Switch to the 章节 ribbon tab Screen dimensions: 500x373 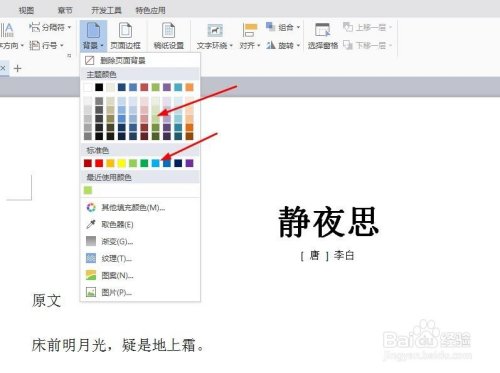tap(65, 10)
